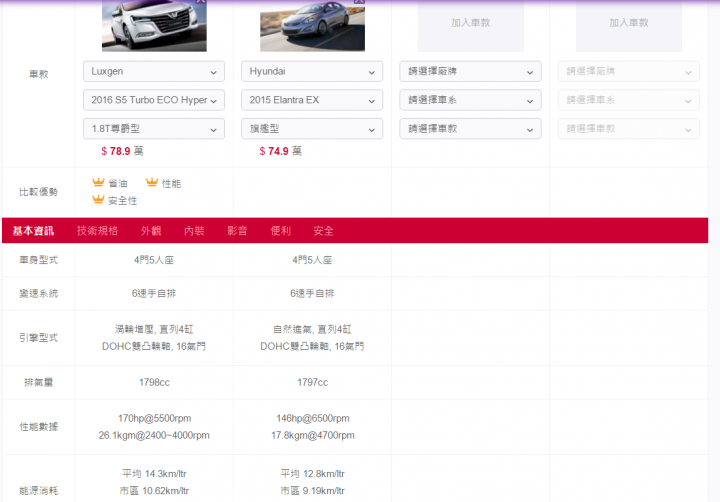The image size is (720, 502).
Task: Click the crown icon beside 安全性
Action: pos(98,199)
